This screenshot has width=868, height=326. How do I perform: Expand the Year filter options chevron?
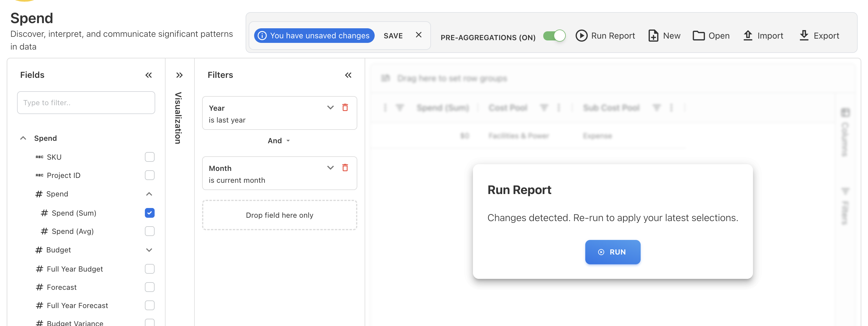click(x=330, y=108)
